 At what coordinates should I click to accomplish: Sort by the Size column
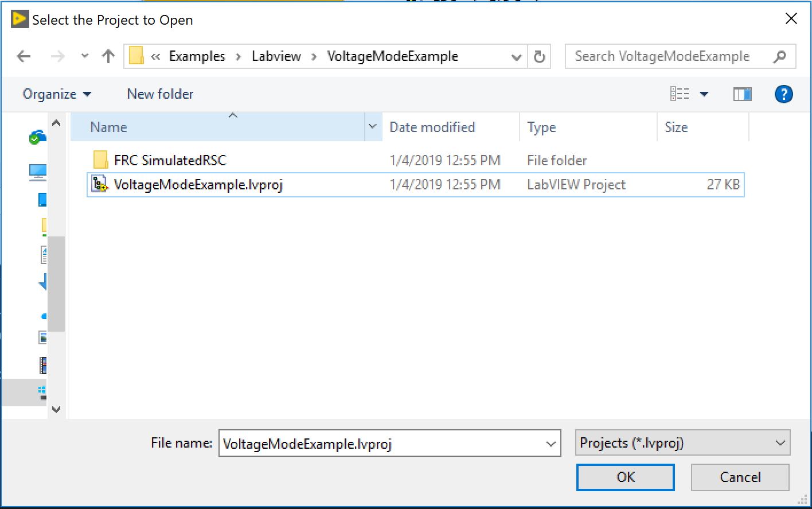(x=703, y=127)
